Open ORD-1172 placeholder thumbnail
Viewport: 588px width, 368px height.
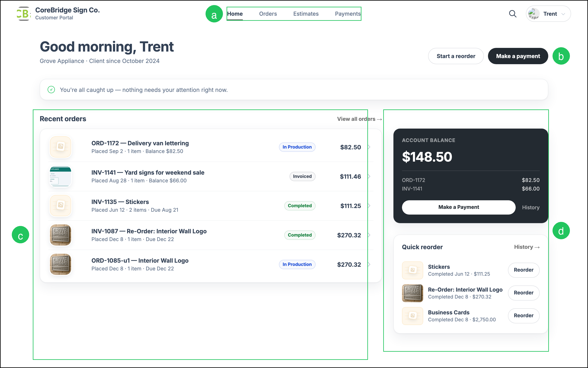tap(61, 147)
